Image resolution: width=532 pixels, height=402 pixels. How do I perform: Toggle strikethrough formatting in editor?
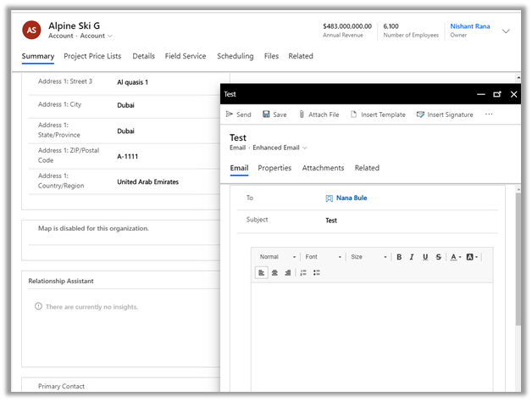pos(438,257)
